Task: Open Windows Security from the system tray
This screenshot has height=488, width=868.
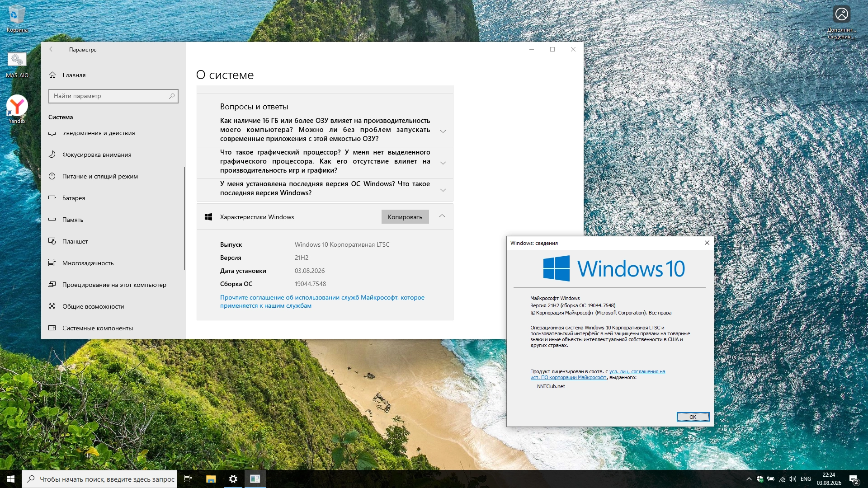Action: (760, 479)
